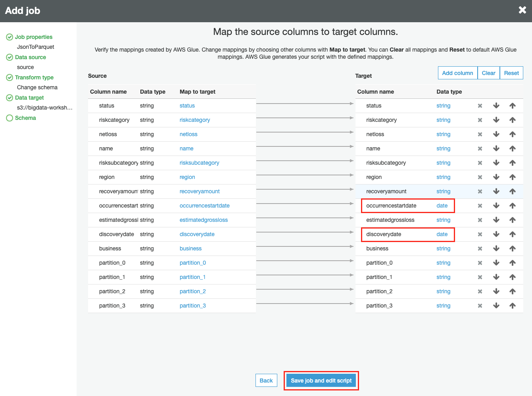532x396 pixels.
Task: Move estimatedgrossloss target column up
Action: (x=512, y=220)
